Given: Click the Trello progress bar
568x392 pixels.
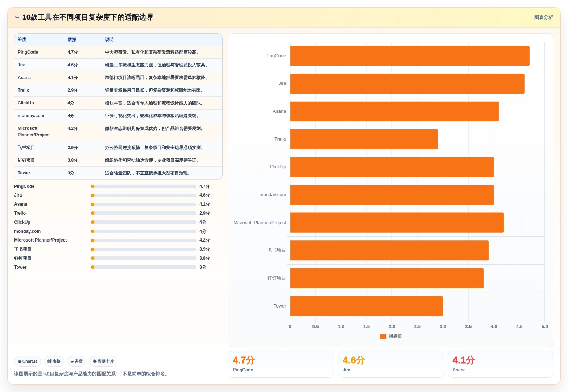Looking at the screenshot, I should pos(144,213).
